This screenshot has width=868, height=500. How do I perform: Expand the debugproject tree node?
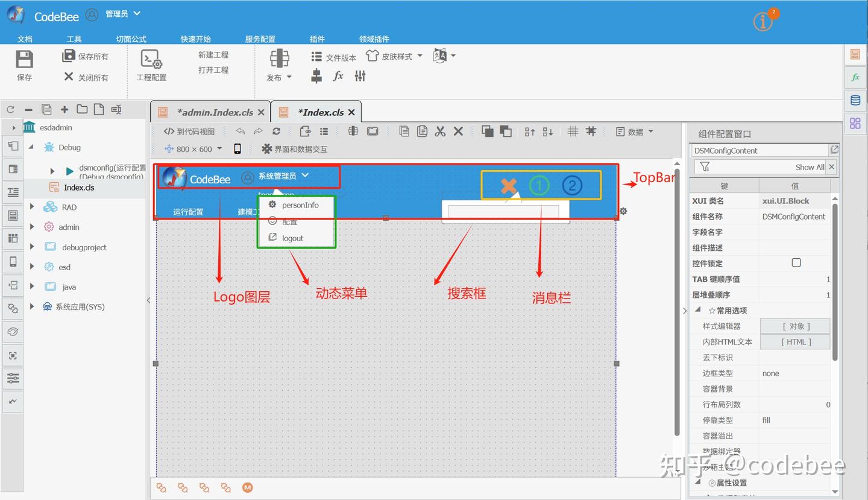click(33, 247)
